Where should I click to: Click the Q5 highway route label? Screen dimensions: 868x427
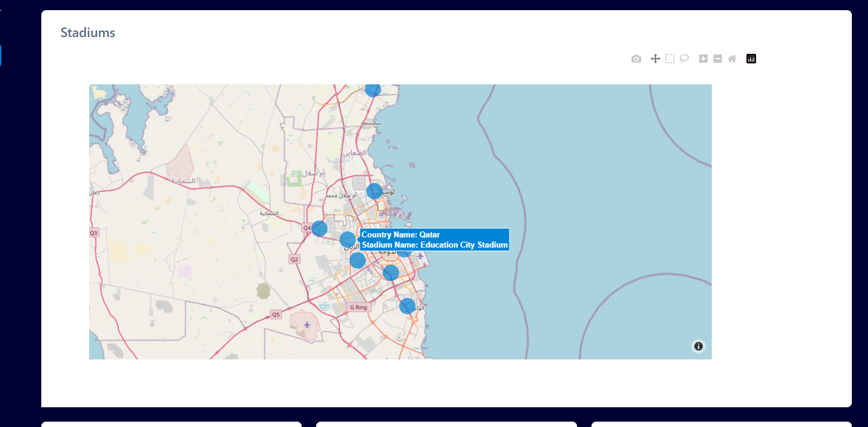click(x=275, y=313)
